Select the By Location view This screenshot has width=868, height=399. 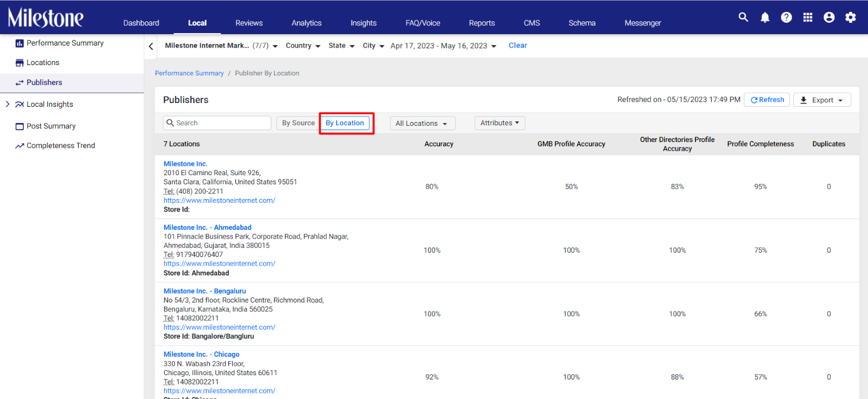point(345,123)
